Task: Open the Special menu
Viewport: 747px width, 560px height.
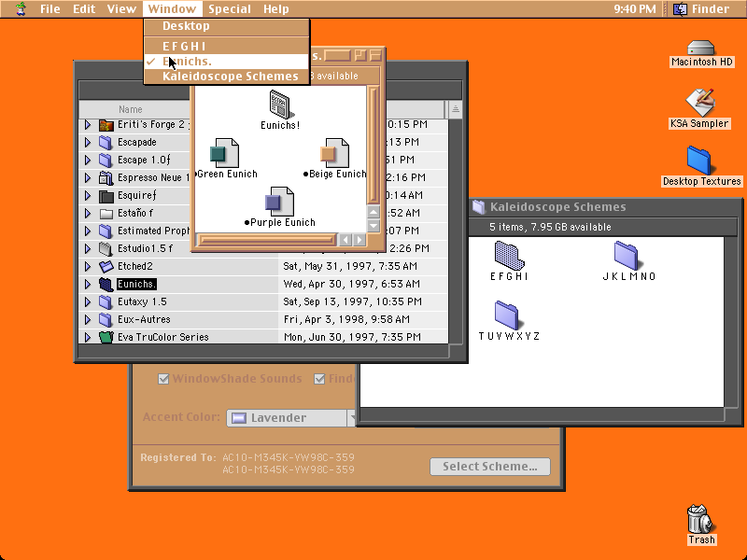Action: click(x=230, y=8)
